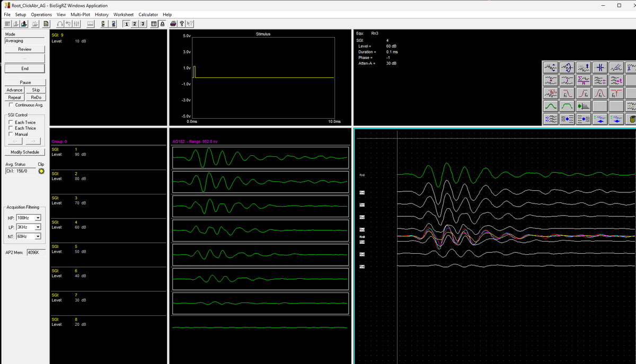This screenshot has height=364, width=636.
Task: Open the Worksheet menu
Action: pyautogui.click(x=123, y=14)
